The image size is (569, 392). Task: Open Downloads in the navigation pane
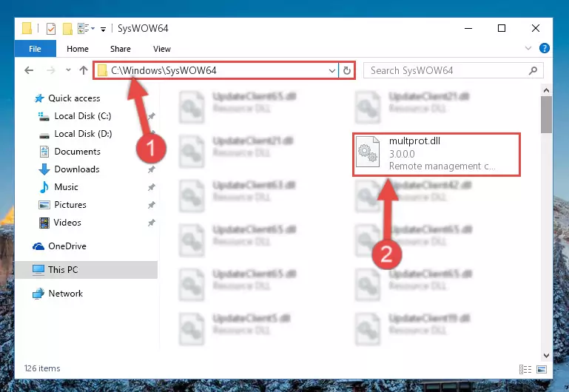tap(76, 169)
